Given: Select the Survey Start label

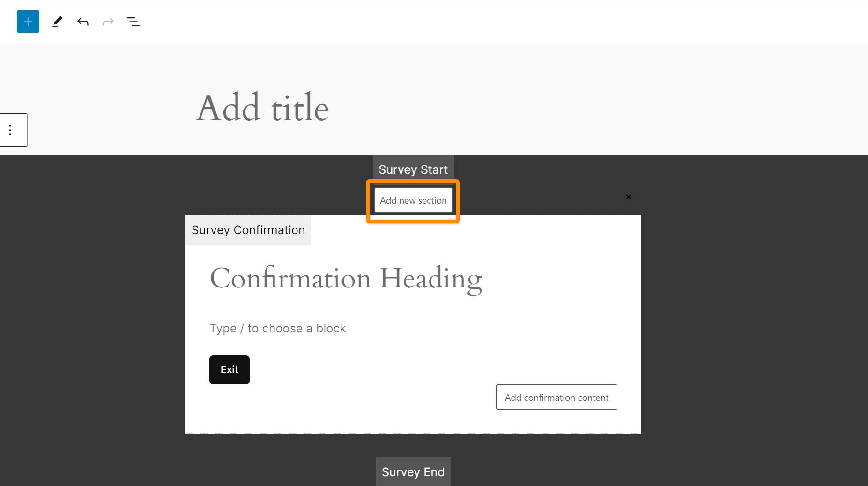Looking at the screenshot, I should click(x=413, y=169).
